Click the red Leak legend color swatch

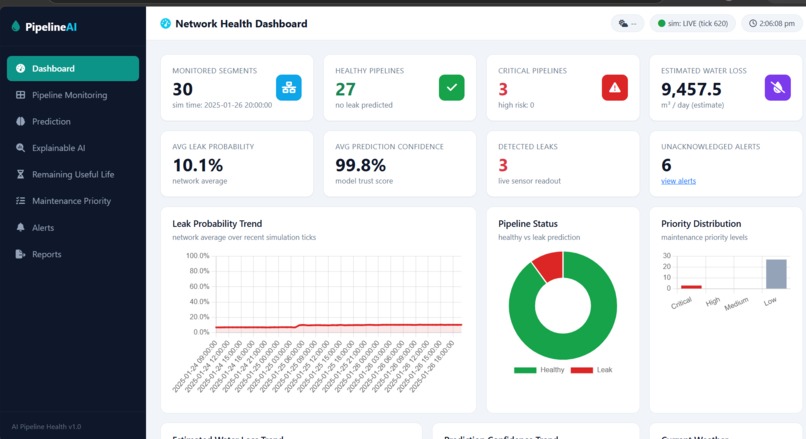(582, 370)
